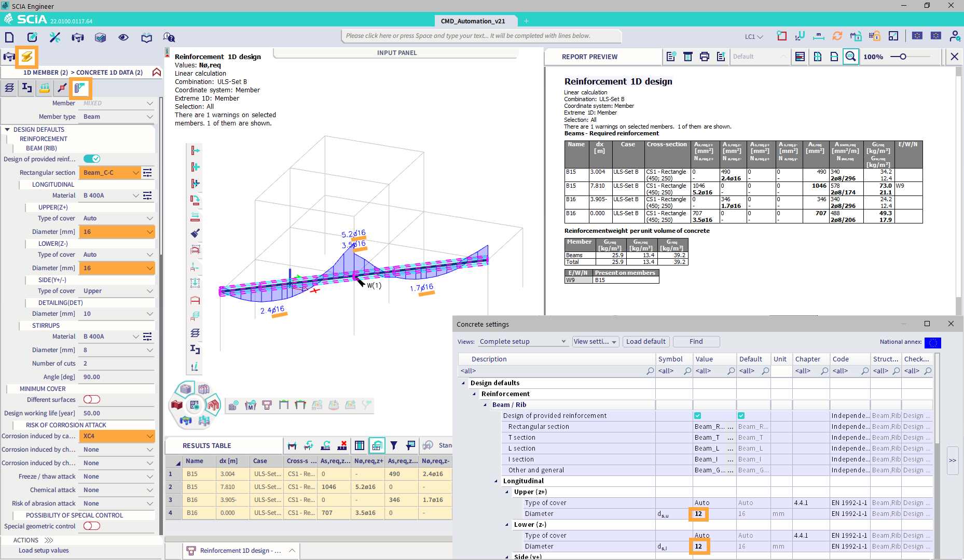Image resolution: width=964 pixels, height=560 pixels.
Task: Click the Find button in Concrete settings
Action: point(696,341)
